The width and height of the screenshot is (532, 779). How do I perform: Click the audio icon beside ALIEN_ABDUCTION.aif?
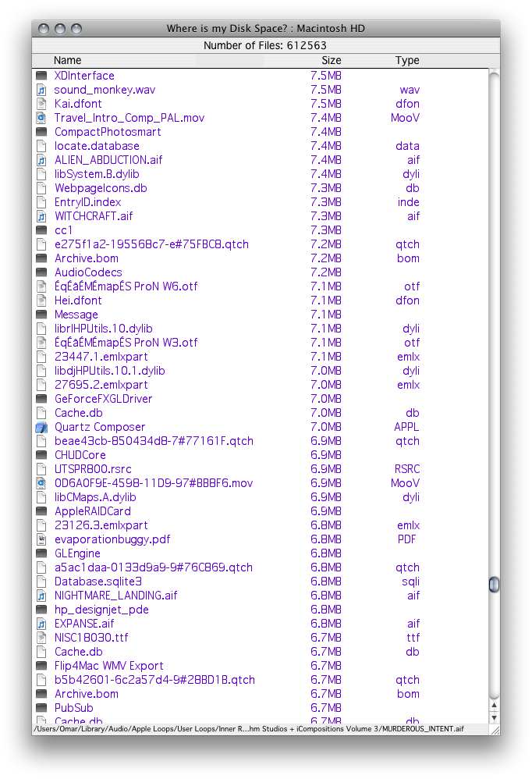pos(41,160)
